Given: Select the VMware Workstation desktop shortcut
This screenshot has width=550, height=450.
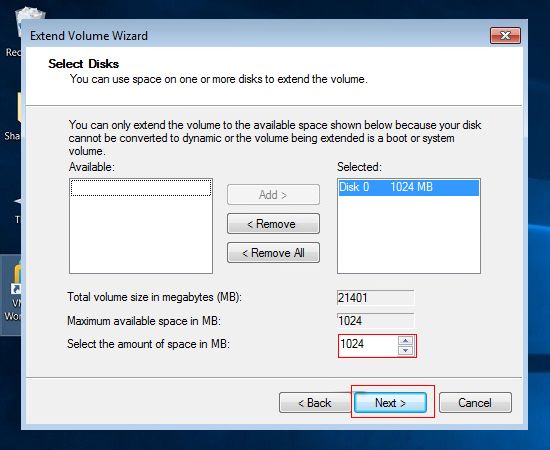Looking at the screenshot, I should pyautogui.click(x=11, y=294).
